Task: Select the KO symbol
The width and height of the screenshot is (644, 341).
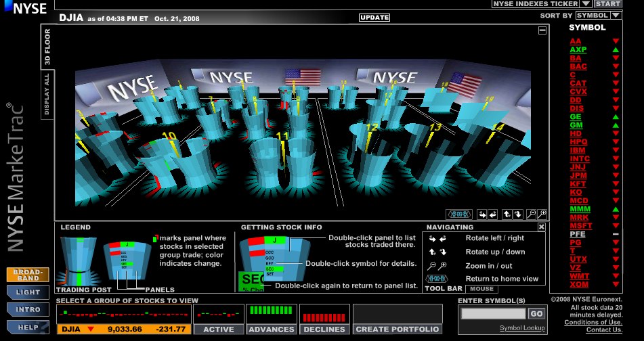Action: [x=576, y=192]
